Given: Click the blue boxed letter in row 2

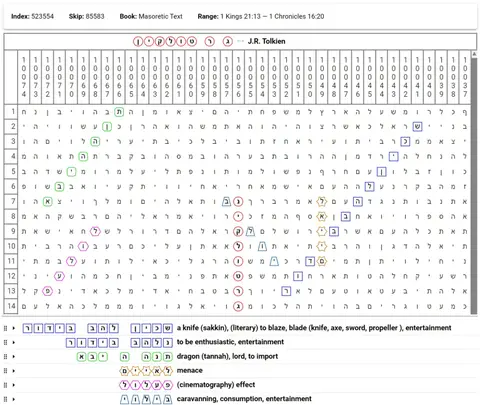Looking at the screenshot, I should [417, 127].
